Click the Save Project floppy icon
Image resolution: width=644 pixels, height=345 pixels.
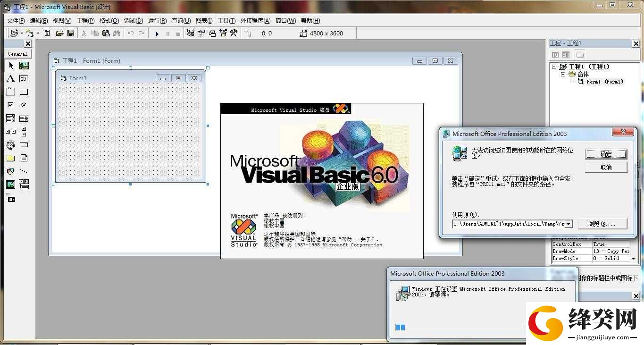pyautogui.click(x=71, y=33)
